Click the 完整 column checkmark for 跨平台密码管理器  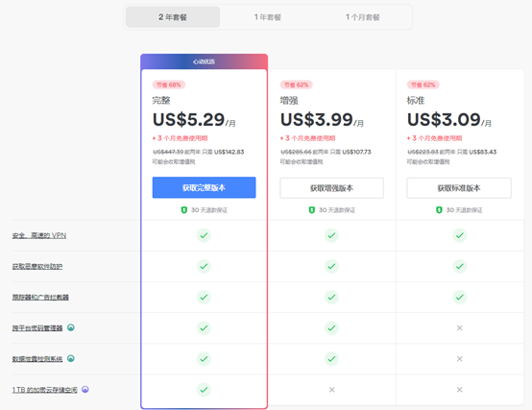(x=204, y=328)
